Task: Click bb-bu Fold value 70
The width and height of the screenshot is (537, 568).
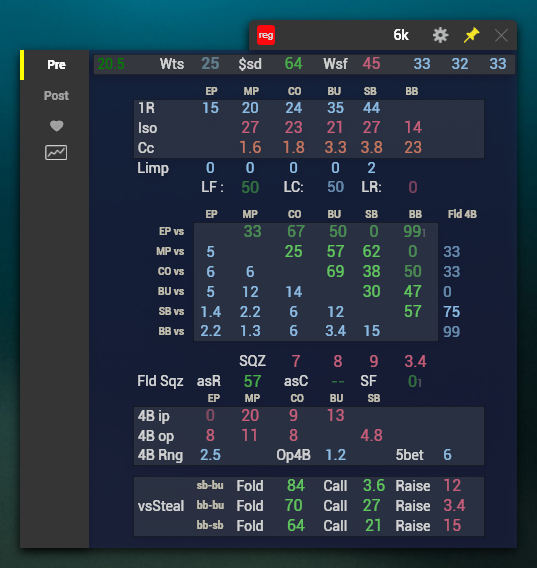Action: pos(294,506)
